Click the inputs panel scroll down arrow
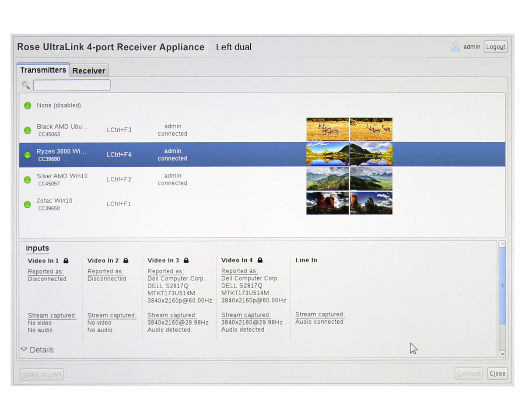 (502, 354)
